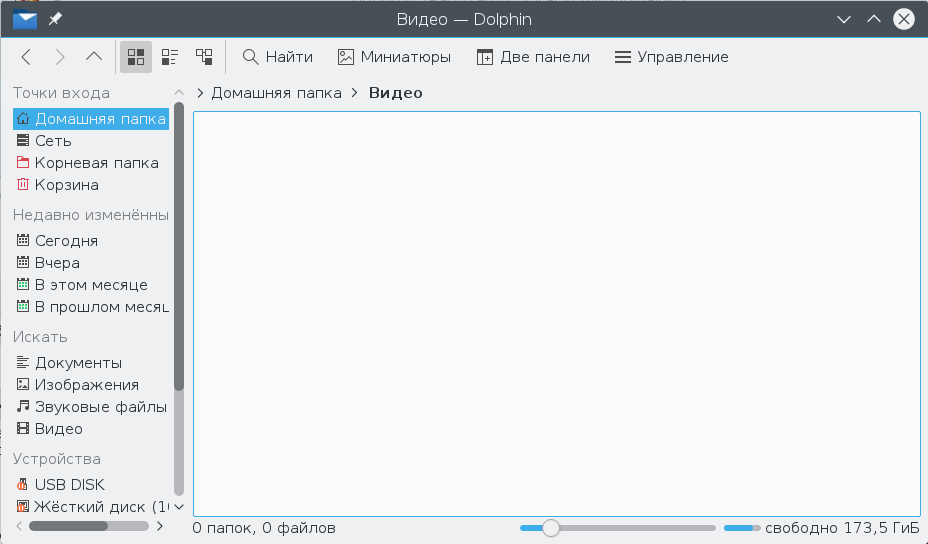Click the music note icon of Звуковые файлы

pyautogui.click(x=22, y=407)
